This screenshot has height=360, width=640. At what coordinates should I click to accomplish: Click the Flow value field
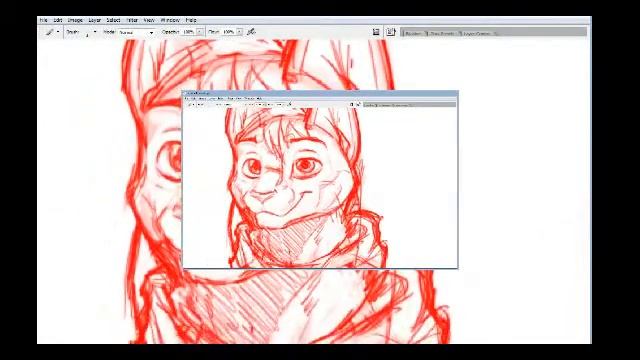[x=229, y=32]
